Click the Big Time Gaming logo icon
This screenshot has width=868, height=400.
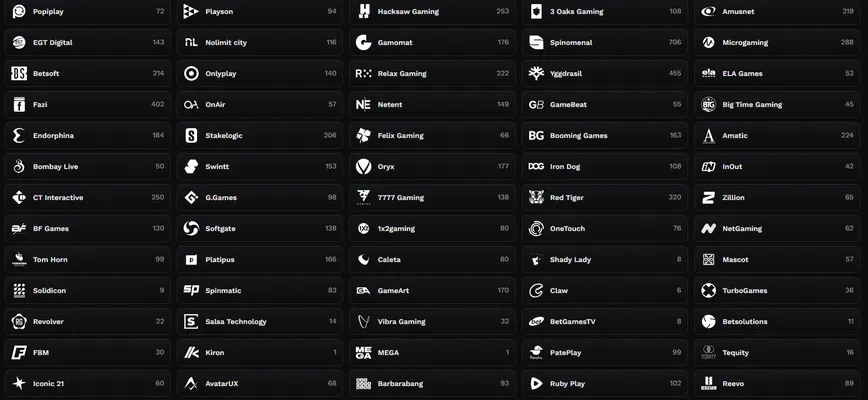[709, 104]
